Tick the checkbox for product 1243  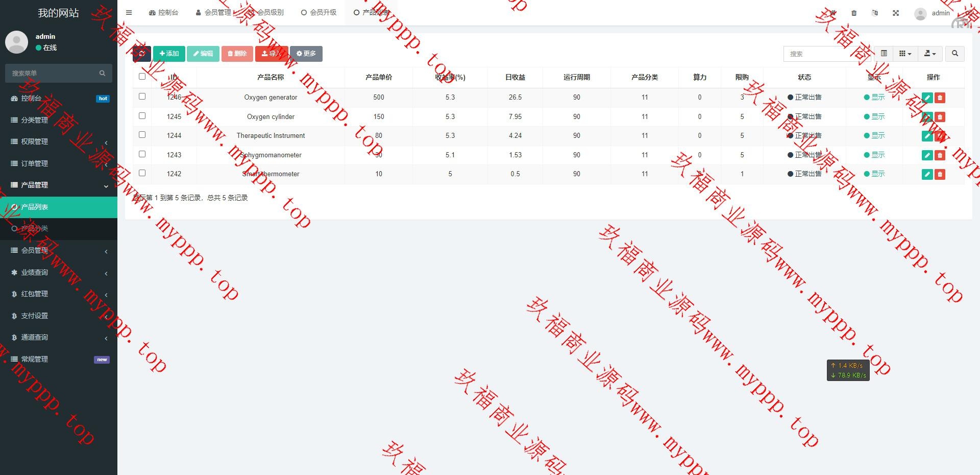[142, 154]
